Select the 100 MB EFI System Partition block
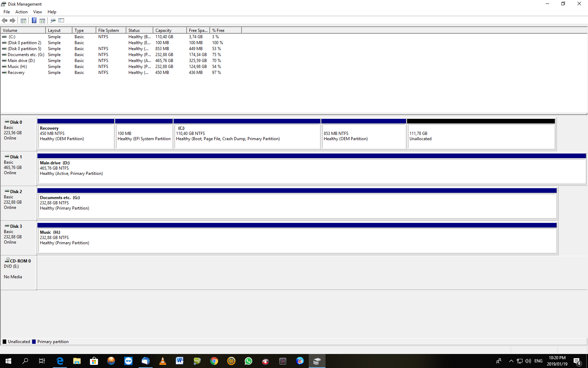Screen dimensions: 588x368 click(x=144, y=134)
